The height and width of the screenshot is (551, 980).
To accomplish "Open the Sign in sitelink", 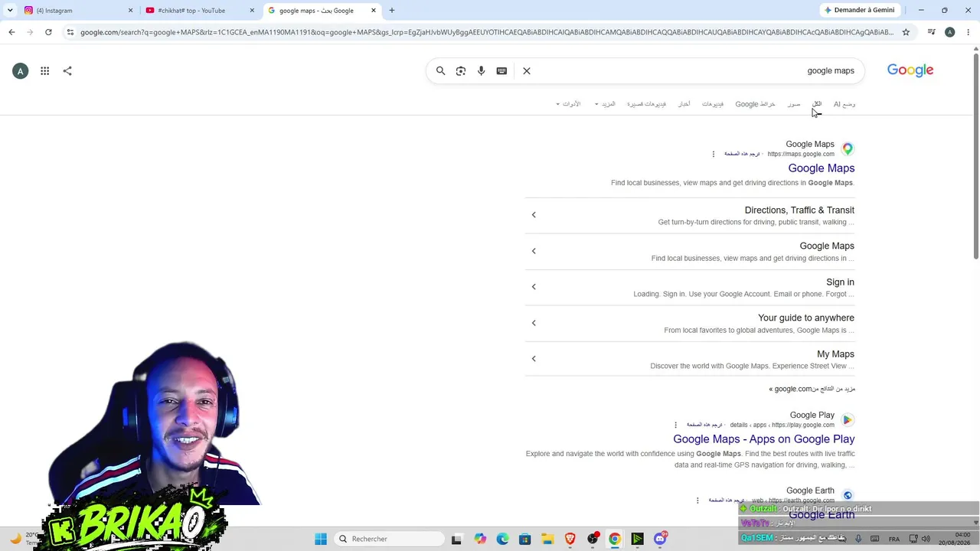I will (x=840, y=282).
